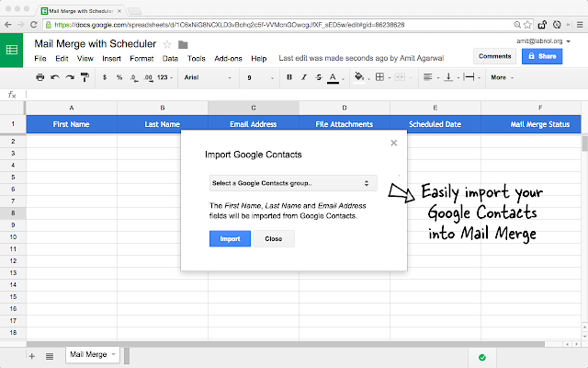Open the Chrome hamburger menu

(580, 25)
